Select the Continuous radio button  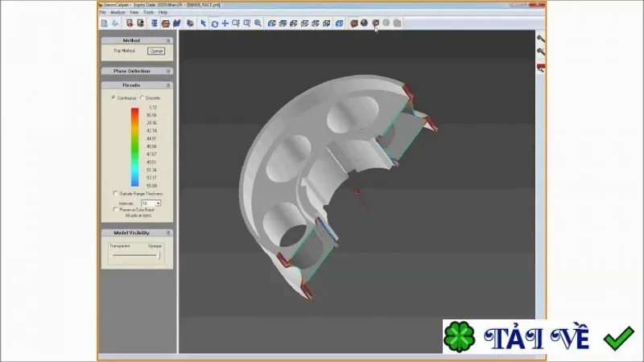(114, 97)
